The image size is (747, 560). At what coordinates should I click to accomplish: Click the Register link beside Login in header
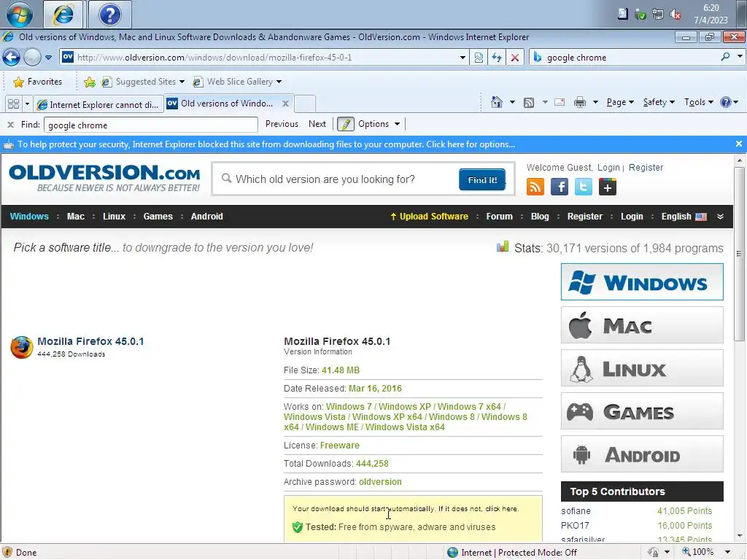(x=646, y=168)
